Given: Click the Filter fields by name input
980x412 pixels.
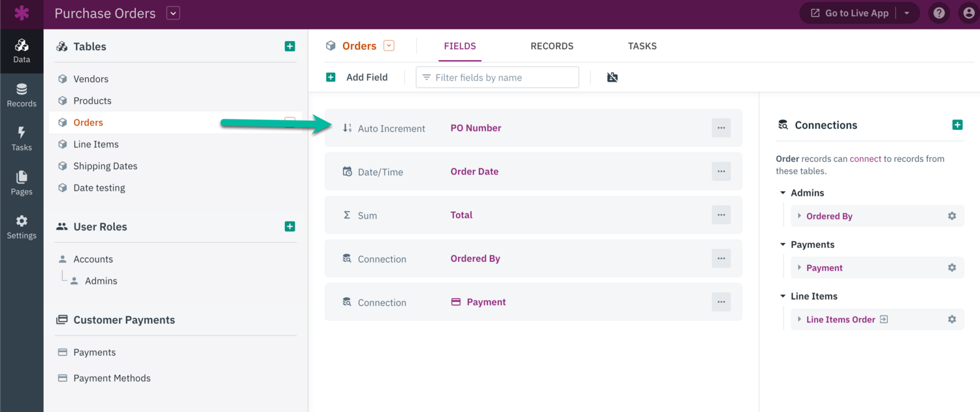Looking at the screenshot, I should point(498,77).
